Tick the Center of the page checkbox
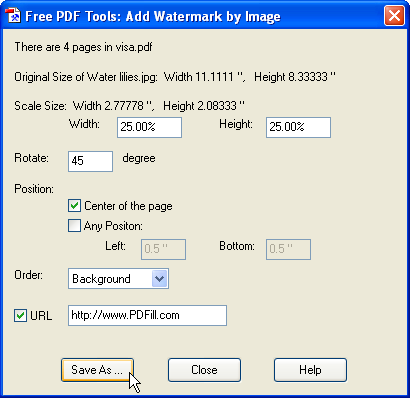 click(x=74, y=206)
